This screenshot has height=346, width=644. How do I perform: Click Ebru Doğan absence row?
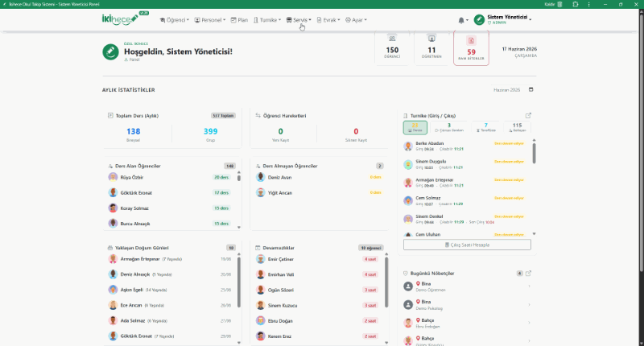tap(318, 320)
